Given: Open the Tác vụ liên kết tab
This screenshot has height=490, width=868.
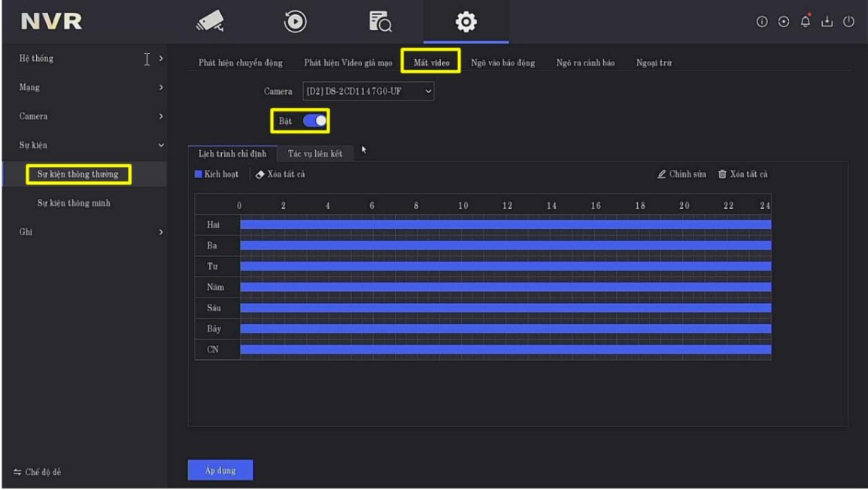Looking at the screenshot, I should (314, 154).
